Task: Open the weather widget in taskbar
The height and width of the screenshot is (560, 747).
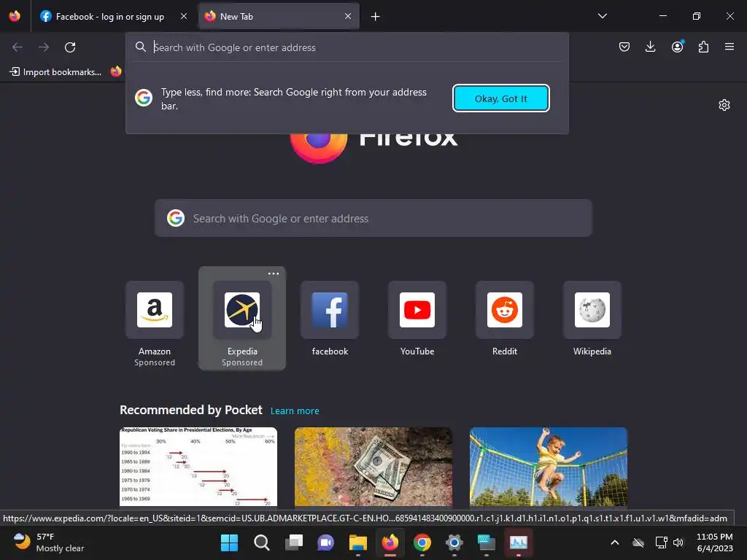Action: [49, 542]
